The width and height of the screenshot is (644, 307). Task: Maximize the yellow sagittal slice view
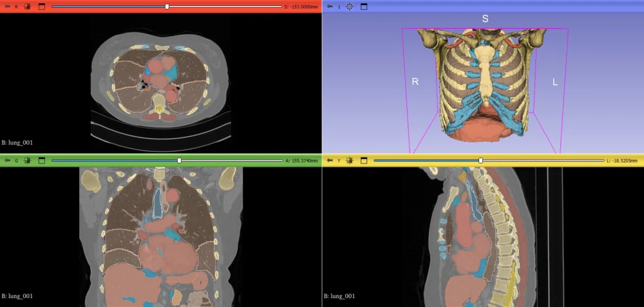pos(363,160)
